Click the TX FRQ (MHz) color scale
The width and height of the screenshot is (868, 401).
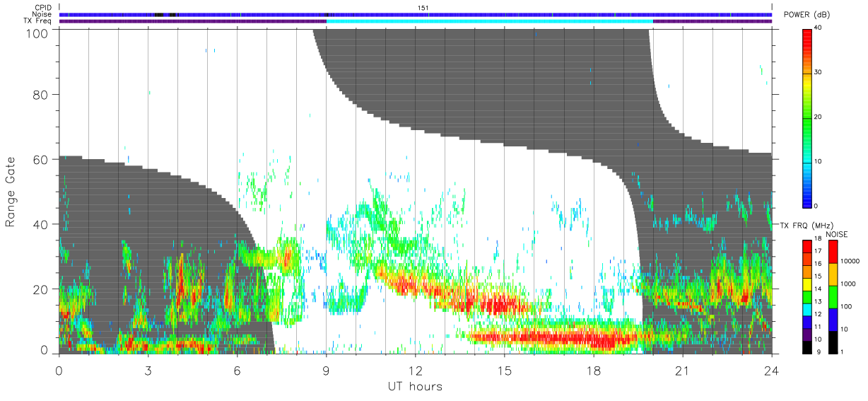(x=807, y=296)
